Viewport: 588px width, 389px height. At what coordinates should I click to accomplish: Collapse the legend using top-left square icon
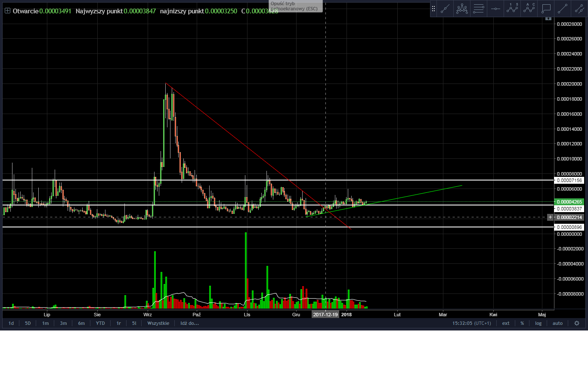point(7,11)
